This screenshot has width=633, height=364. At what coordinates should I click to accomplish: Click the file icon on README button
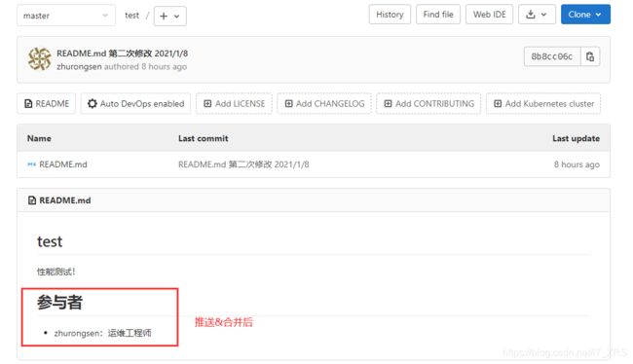[28, 104]
